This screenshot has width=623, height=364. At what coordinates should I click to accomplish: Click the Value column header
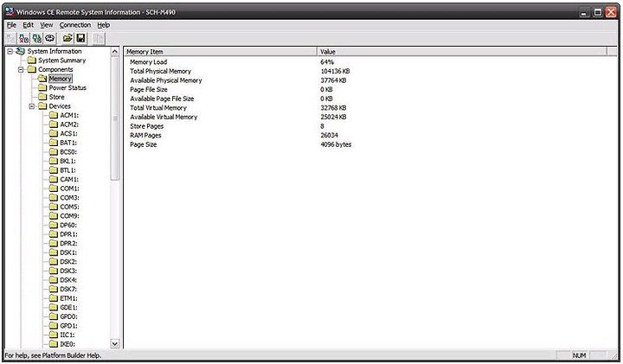(x=462, y=52)
